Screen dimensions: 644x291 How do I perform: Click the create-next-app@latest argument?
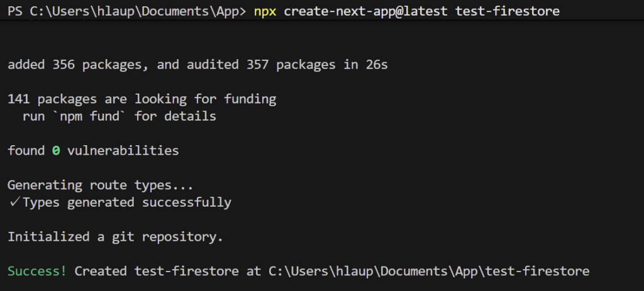366,11
